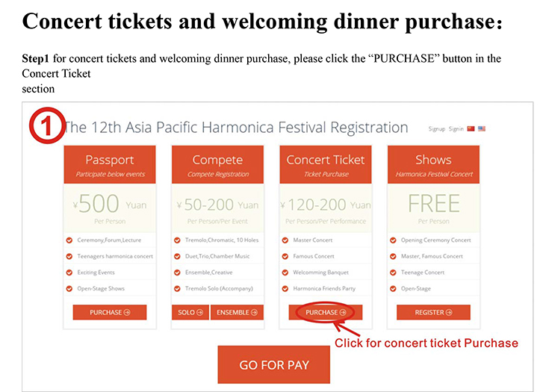The height and width of the screenshot is (392, 540).
Task: Choose the SOLO compete registration button
Action: [x=190, y=312]
